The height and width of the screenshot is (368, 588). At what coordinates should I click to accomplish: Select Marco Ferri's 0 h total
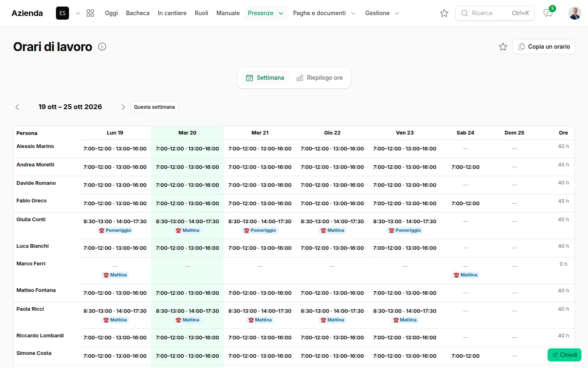[563, 264]
